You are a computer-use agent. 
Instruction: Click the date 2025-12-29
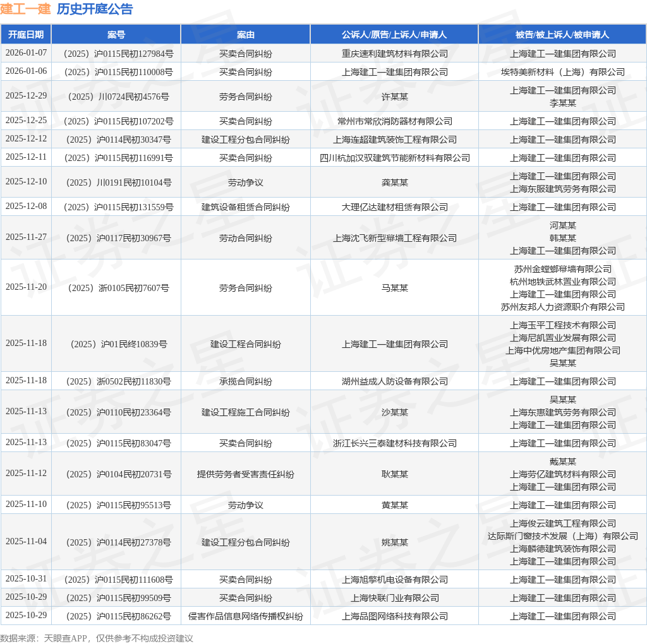[x=26, y=95]
